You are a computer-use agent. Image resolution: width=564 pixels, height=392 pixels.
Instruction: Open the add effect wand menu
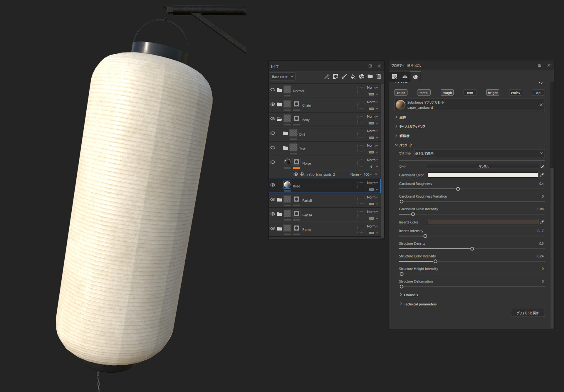(327, 77)
